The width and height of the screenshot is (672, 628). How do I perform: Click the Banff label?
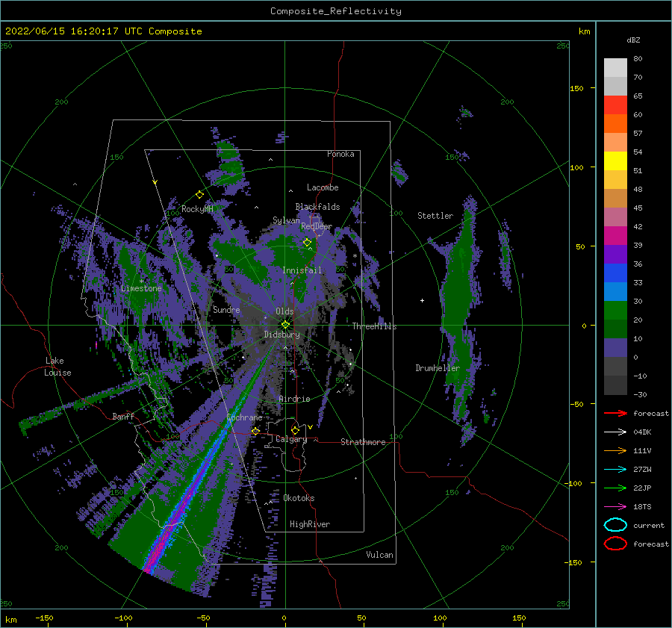pos(123,417)
